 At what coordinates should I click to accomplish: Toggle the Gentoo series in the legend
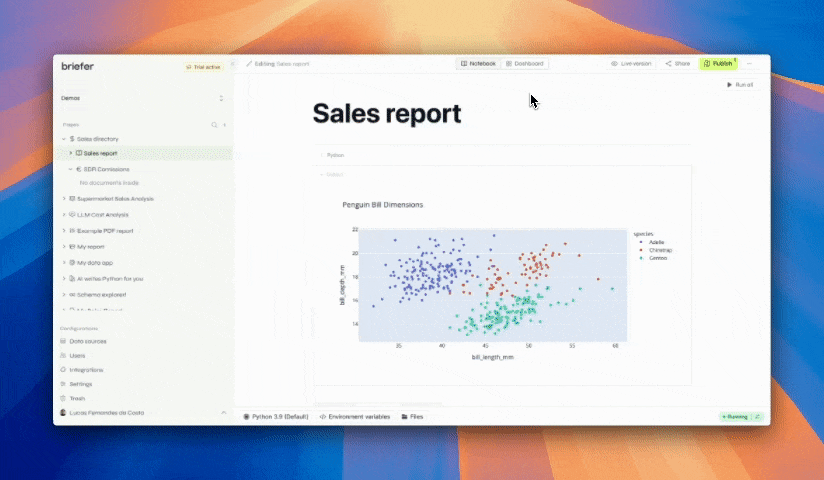(x=653, y=258)
